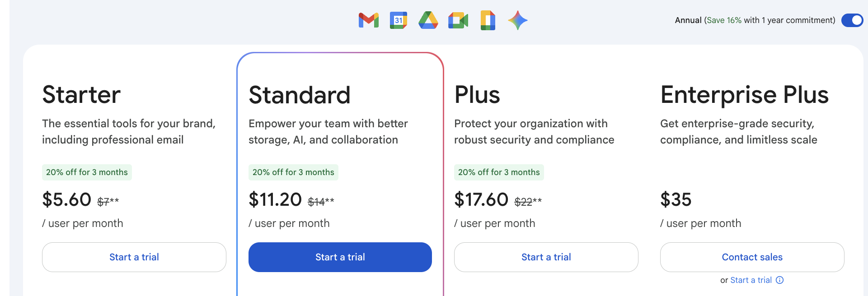868x296 pixels.
Task: Open the Start a trial link under Contact sales
Action: 751,280
